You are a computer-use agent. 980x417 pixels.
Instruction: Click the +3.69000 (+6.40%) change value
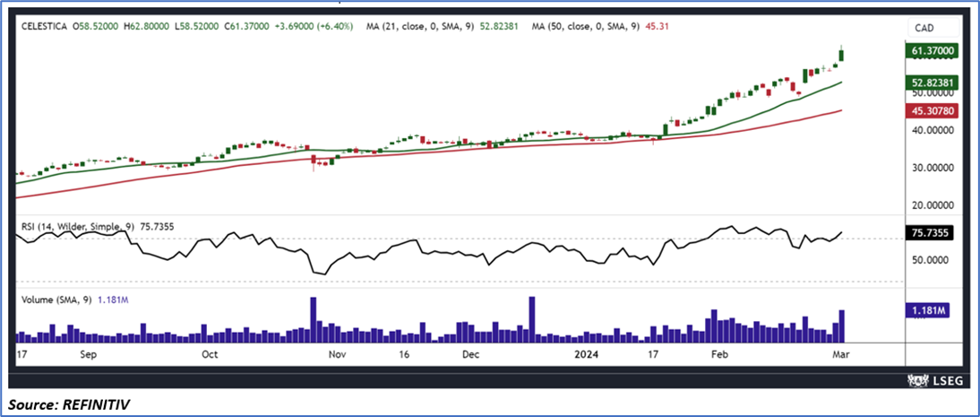click(314, 27)
